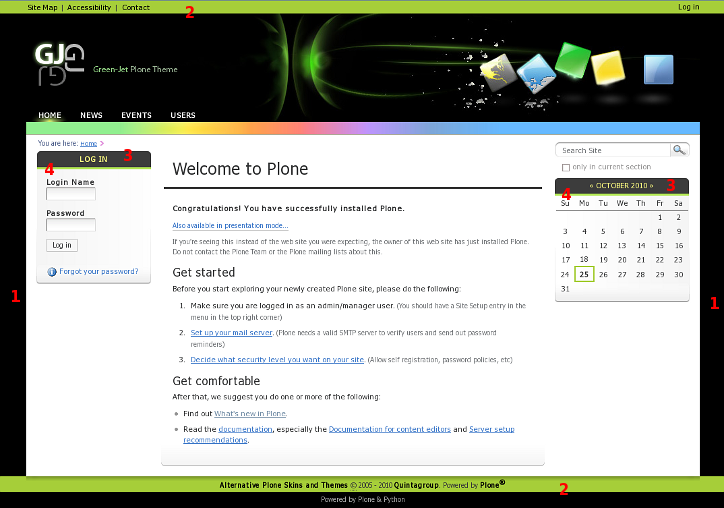Click day 31 in the calendar
The height and width of the screenshot is (508, 724).
click(565, 289)
